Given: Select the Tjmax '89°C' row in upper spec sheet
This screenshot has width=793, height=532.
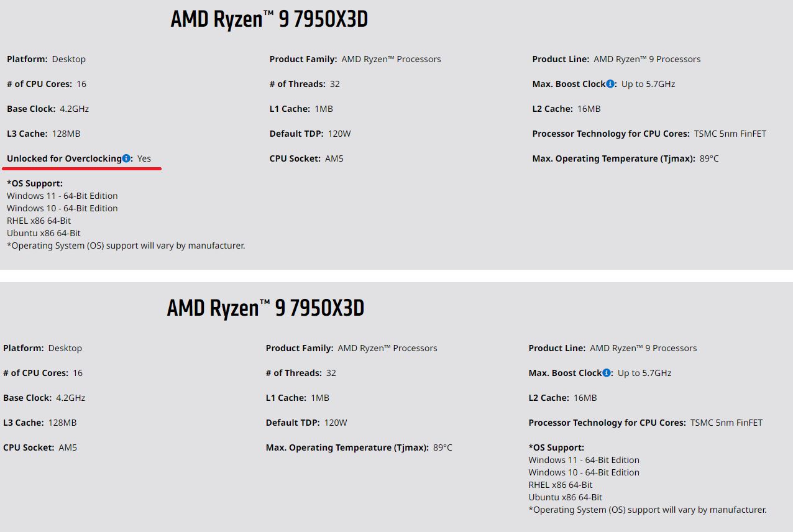Looking at the screenshot, I should coord(625,158).
